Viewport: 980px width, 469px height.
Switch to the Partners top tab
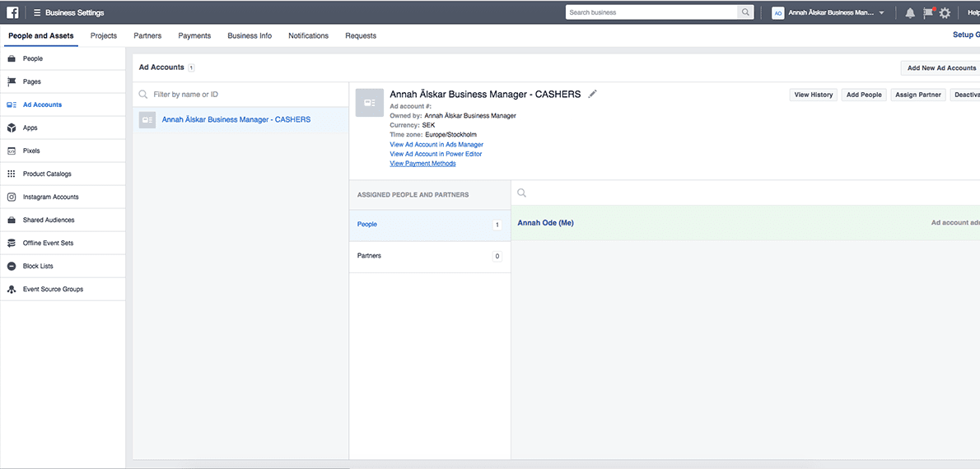point(147,36)
